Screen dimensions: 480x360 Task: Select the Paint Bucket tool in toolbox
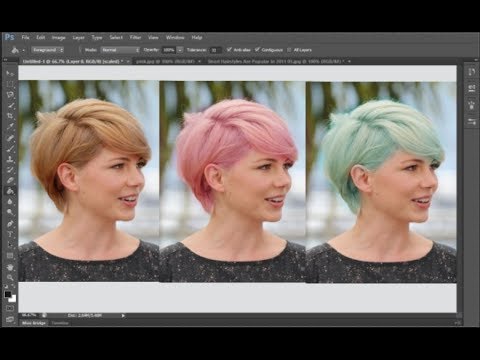tap(10, 191)
